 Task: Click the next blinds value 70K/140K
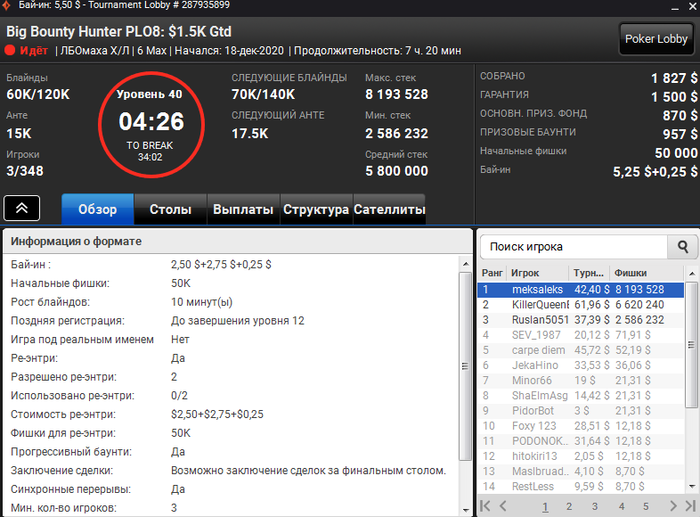coord(263,95)
